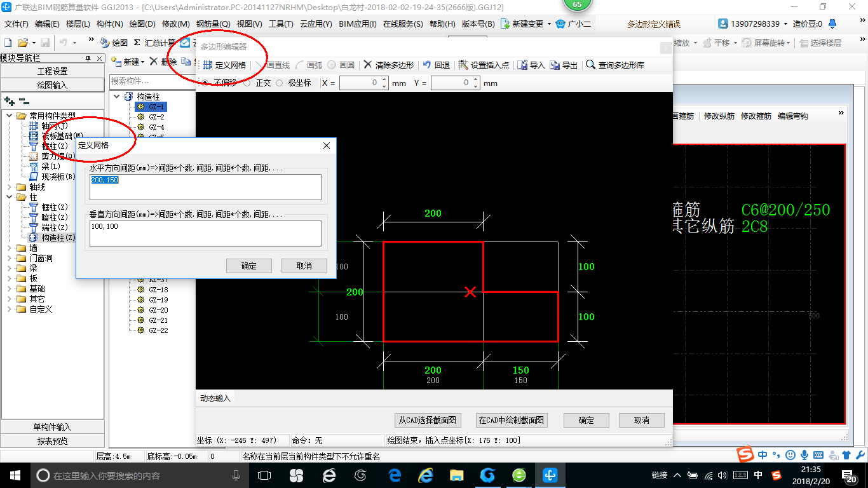Select the 极坐标 radio option
Viewport: 868px width, 488px height.
click(279, 83)
